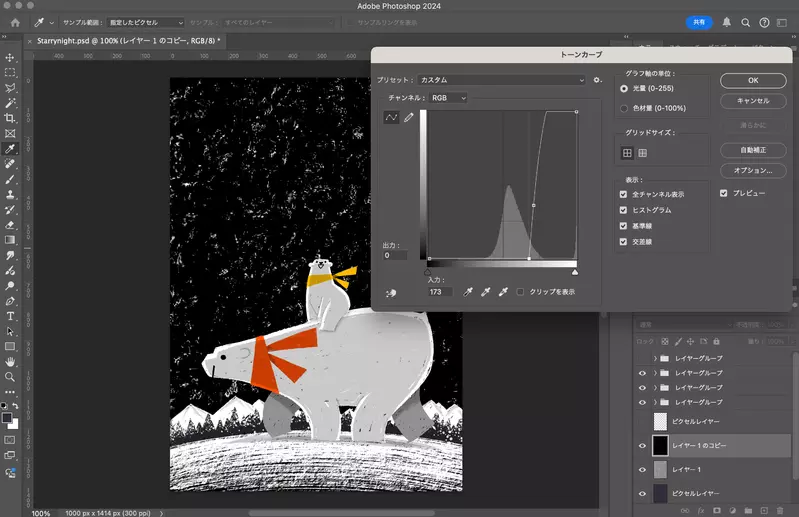Image resolution: width=799 pixels, height=517 pixels.
Task: Uncheck the ヒストグラム checkbox
Action: tap(624, 210)
